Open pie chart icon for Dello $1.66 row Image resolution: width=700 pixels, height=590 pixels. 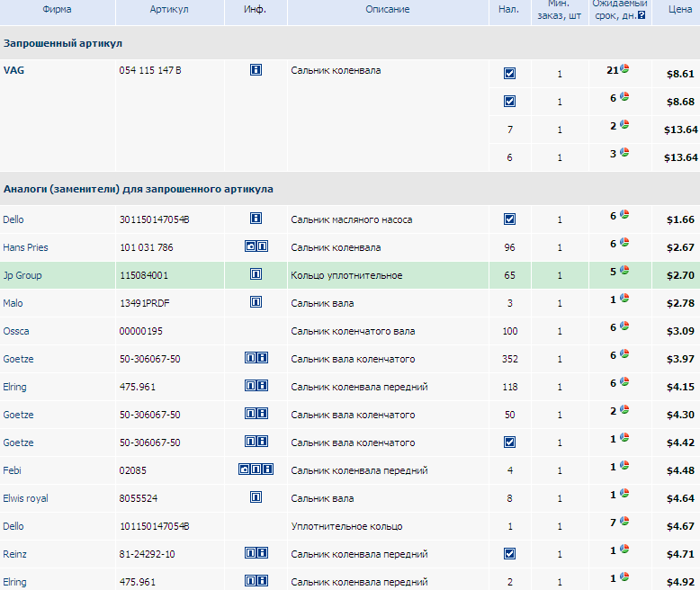(624, 214)
